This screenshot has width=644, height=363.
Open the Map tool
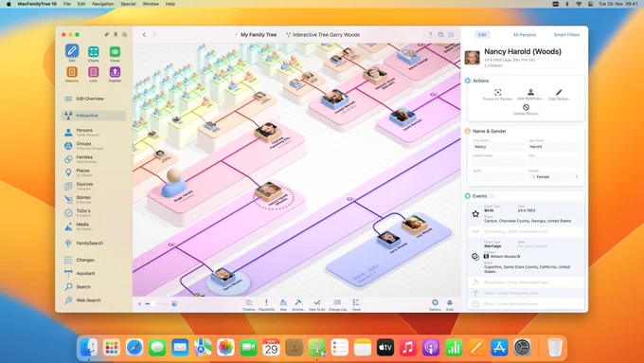[x=283, y=304]
